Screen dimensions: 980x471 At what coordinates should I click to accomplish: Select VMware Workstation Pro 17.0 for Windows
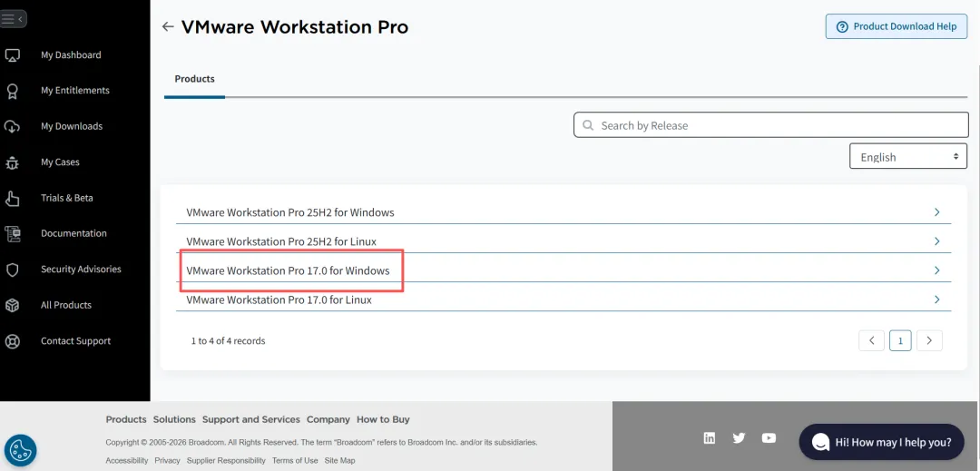click(x=288, y=270)
